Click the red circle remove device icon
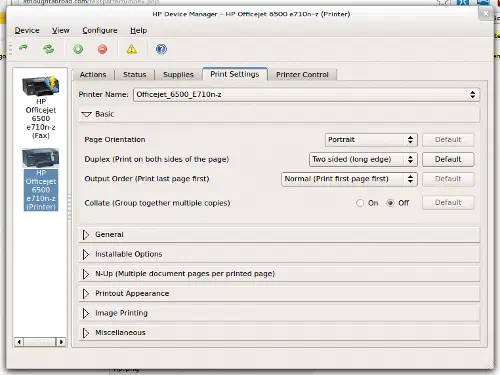The width and height of the screenshot is (500, 375). click(102, 49)
